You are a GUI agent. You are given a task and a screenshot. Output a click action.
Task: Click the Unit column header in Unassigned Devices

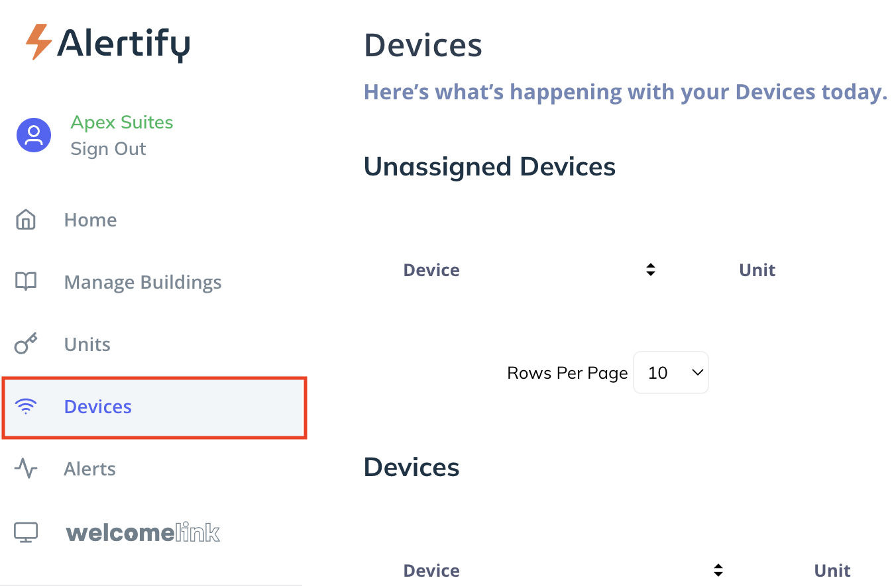(757, 270)
